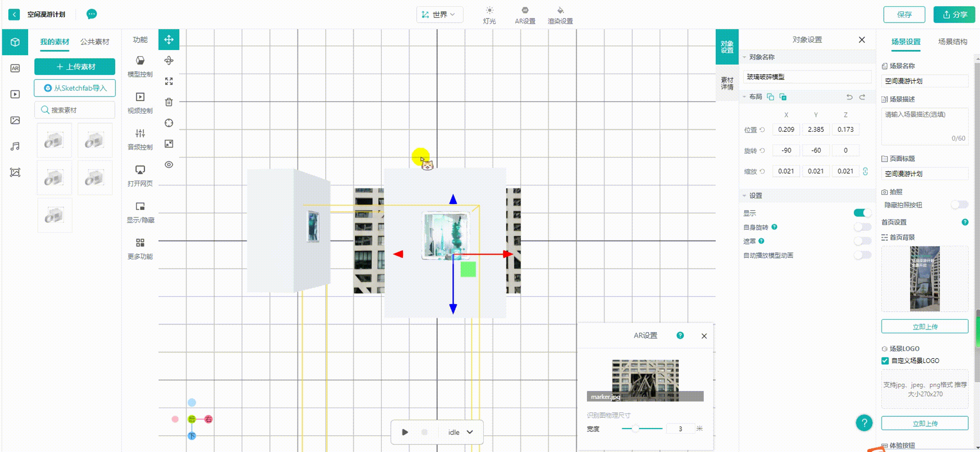Open the AR sidebar panel icon
Viewport: 980px width, 452px height.
pos(15,68)
